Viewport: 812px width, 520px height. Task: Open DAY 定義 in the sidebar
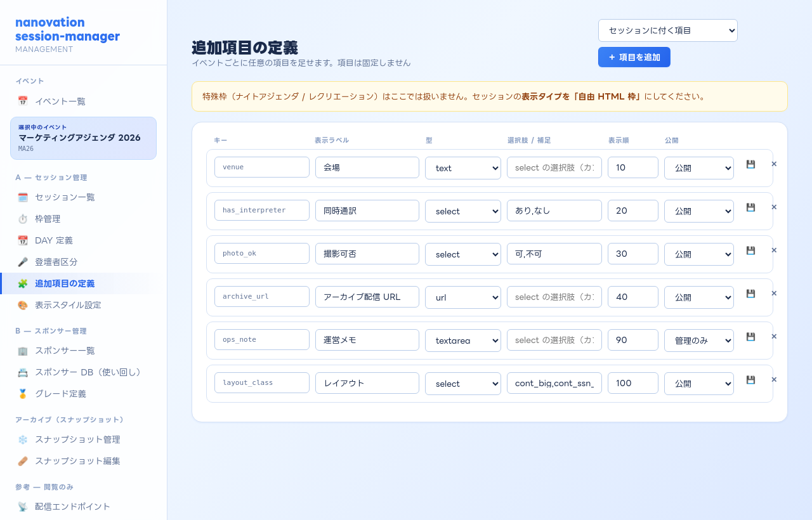83,240
